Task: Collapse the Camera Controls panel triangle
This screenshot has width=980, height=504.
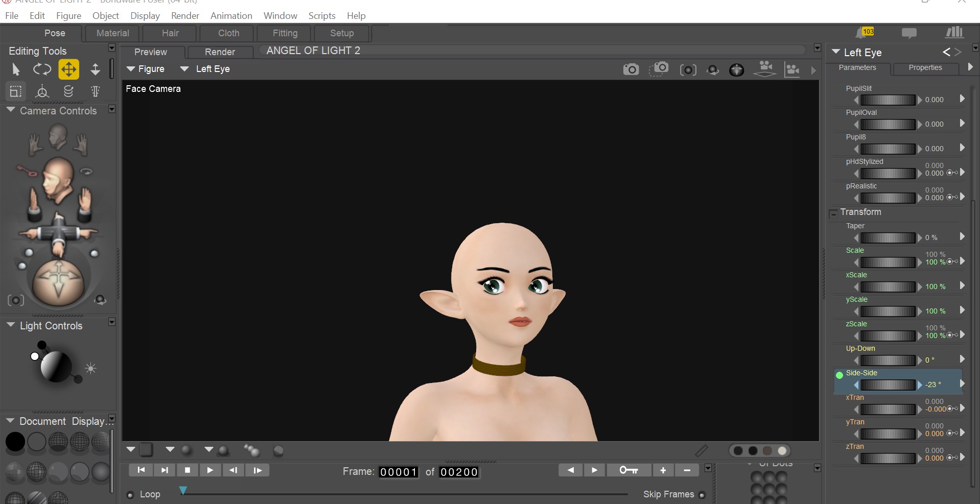Action: [10, 110]
